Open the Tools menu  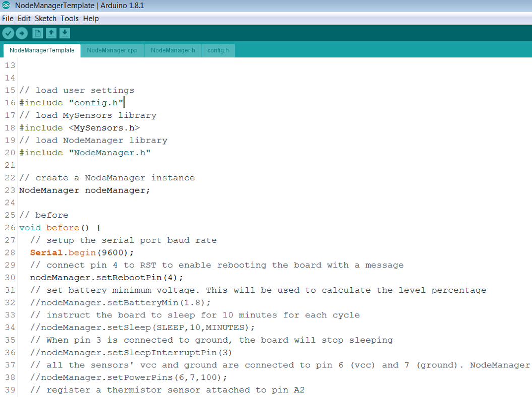69,18
